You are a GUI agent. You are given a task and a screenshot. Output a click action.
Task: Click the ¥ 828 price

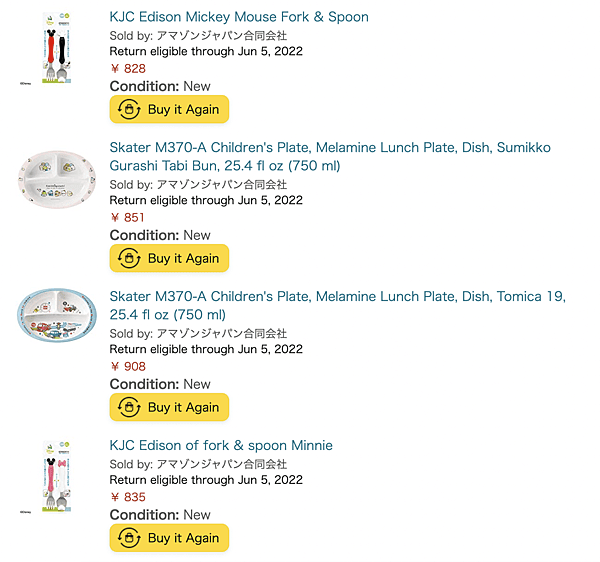(128, 69)
